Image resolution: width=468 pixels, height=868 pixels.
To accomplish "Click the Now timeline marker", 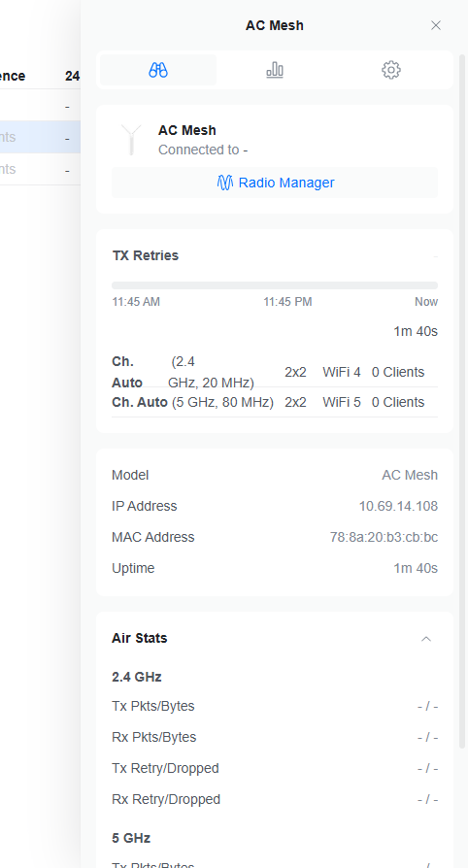I will click(426, 302).
